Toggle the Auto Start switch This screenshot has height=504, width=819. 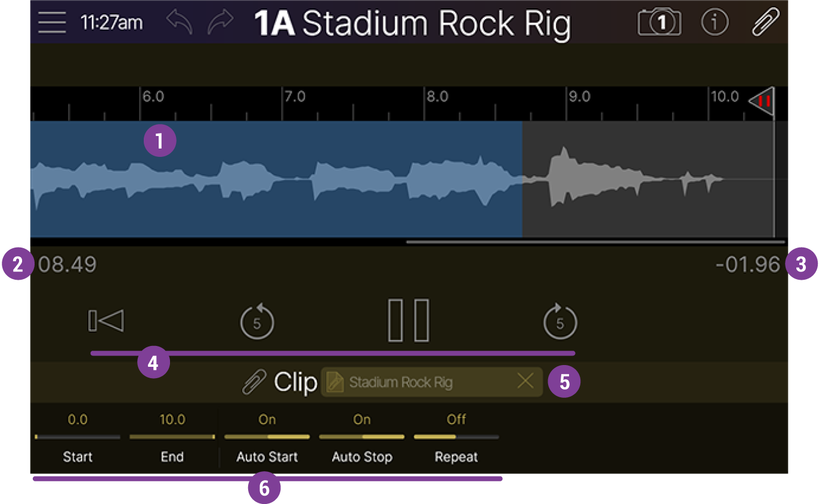coord(267,437)
